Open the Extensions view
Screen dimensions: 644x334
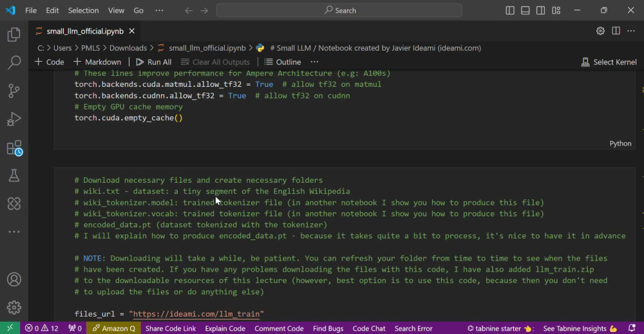[x=14, y=148]
